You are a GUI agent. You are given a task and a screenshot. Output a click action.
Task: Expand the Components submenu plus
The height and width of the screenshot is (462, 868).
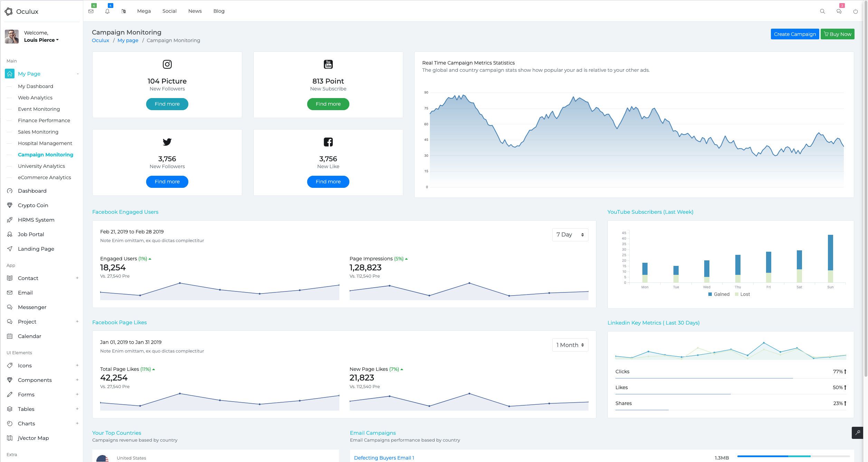point(77,380)
